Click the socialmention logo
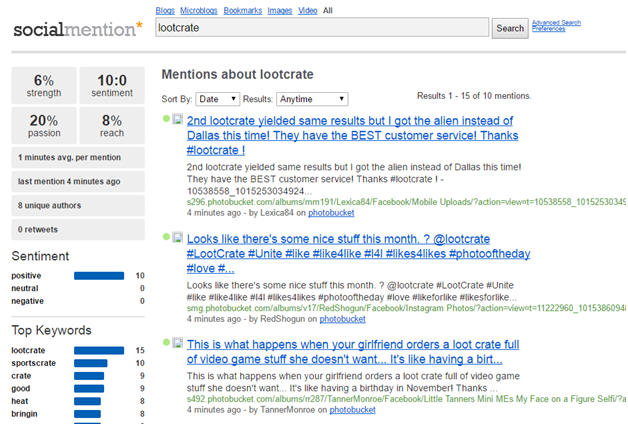Viewport: 628px width, 426px height. tap(78, 29)
